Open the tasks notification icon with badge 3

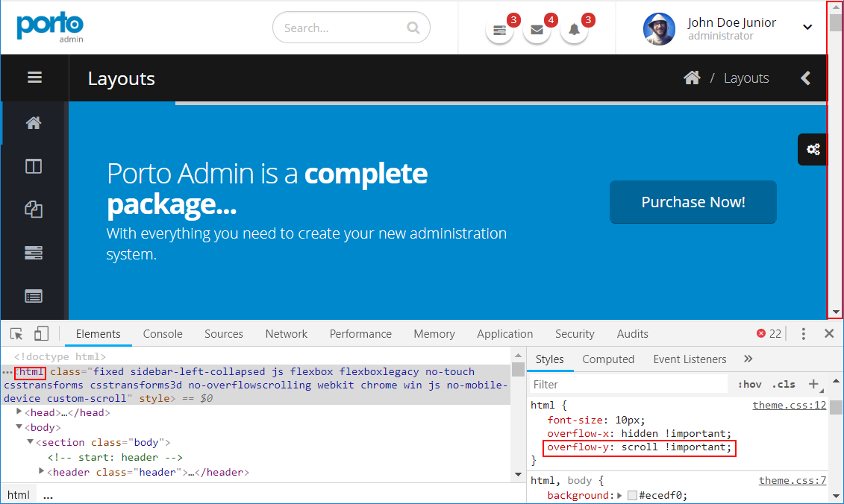coord(499,30)
